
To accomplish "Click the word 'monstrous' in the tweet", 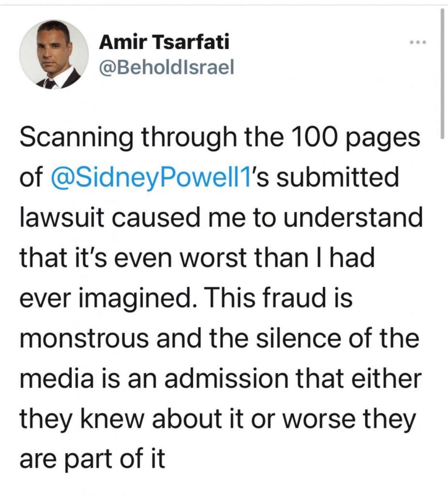I will (84, 339).
